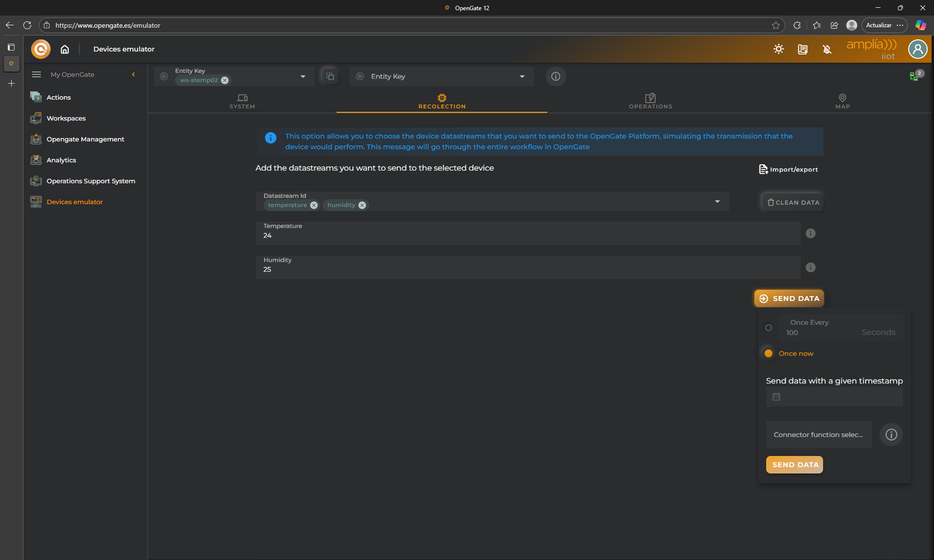Open the user profile avatar icon
Image resolution: width=934 pixels, height=560 pixels.
(x=917, y=49)
